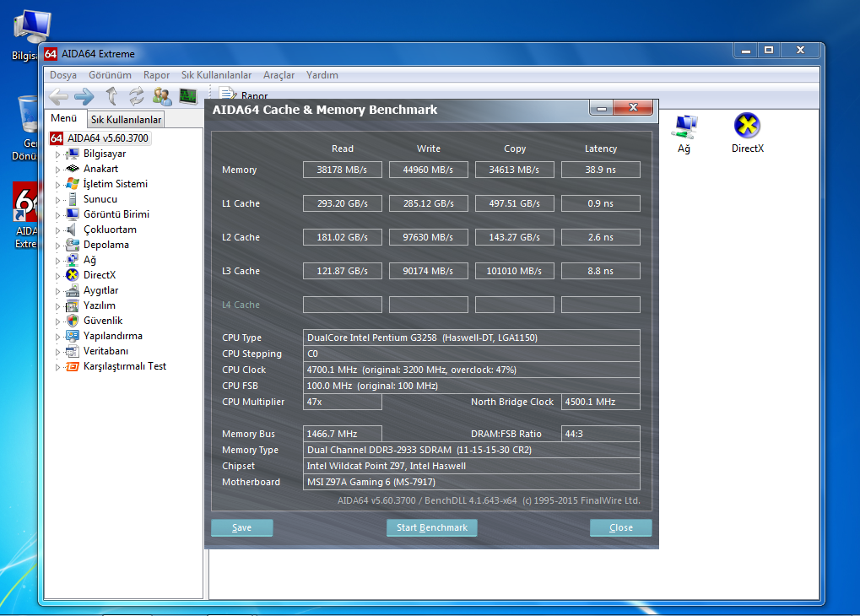
Task: Click the DRAM:FSB Ratio value 44:3
Action: [x=601, y=434]
